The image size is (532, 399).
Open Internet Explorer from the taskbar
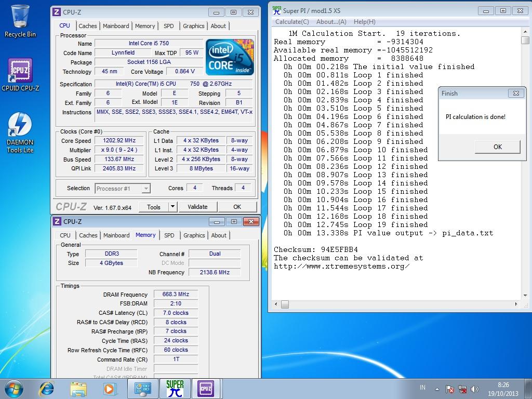[46, 389]
